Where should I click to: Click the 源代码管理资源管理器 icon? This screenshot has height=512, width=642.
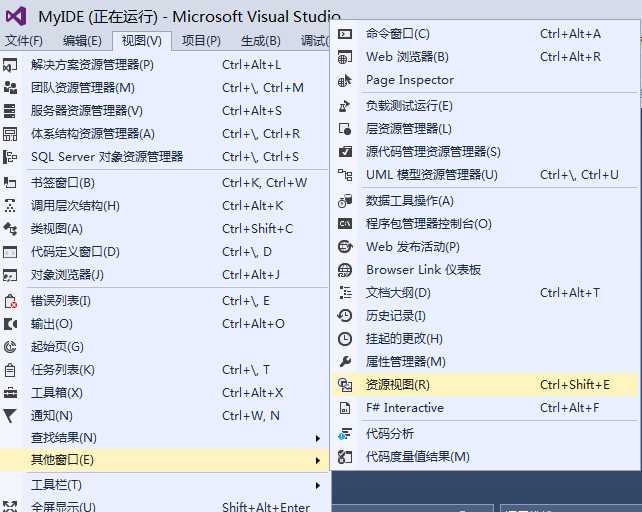[345, 152]
